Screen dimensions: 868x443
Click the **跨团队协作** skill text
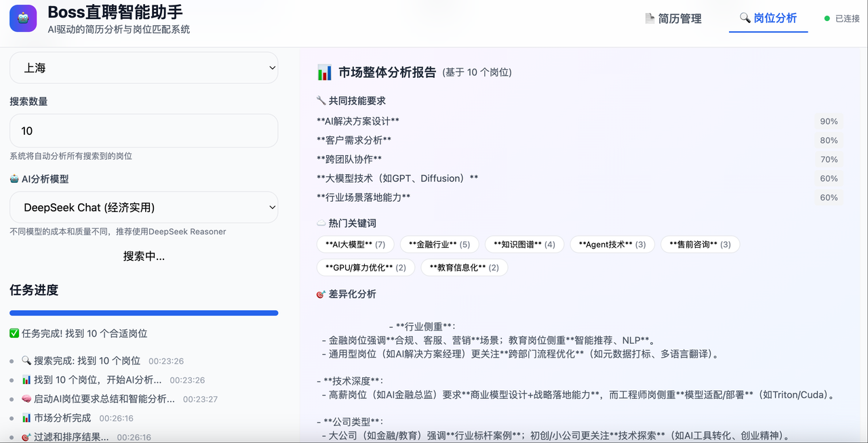pyautogui.click(x=349, y=159)
